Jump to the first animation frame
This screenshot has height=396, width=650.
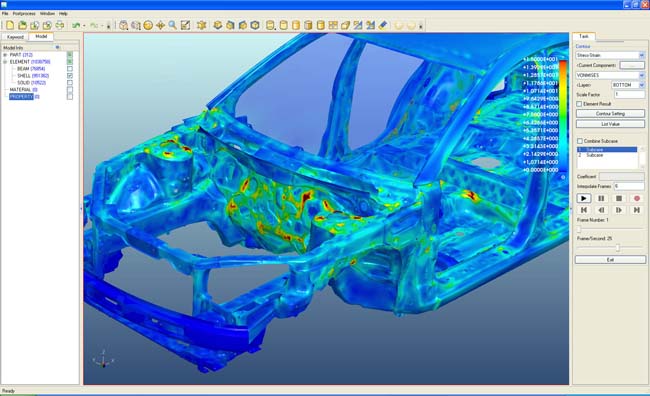click(x=584, y=210)
